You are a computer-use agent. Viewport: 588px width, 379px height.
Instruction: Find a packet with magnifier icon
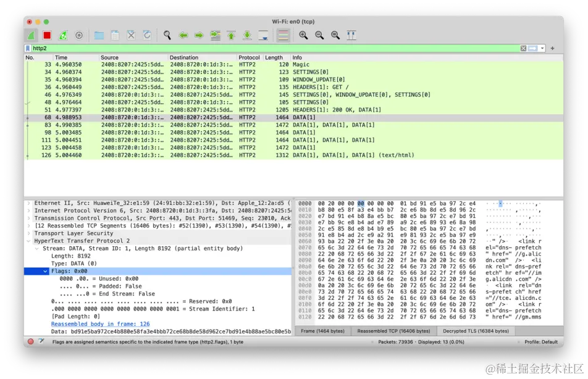[167, 35]
